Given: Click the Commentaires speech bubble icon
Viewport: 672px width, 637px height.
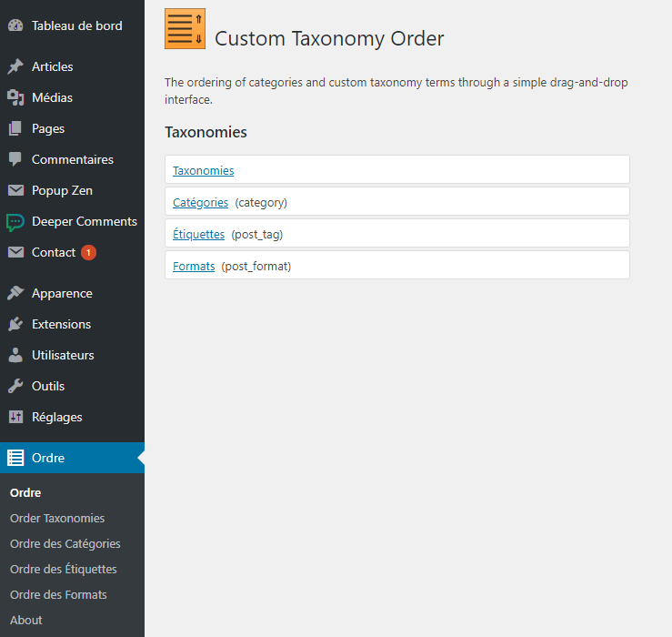Looking at the screenshot, I should (x=15, y=159).
